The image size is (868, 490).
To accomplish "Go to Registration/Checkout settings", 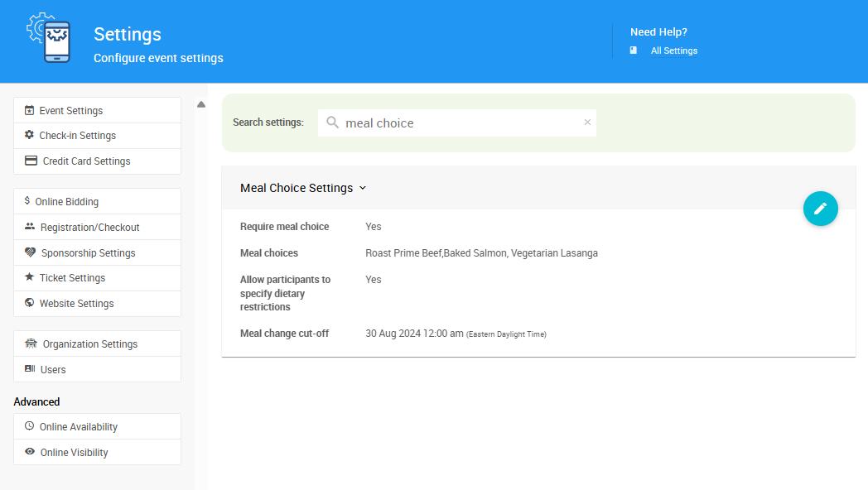I will coord(89,227).
